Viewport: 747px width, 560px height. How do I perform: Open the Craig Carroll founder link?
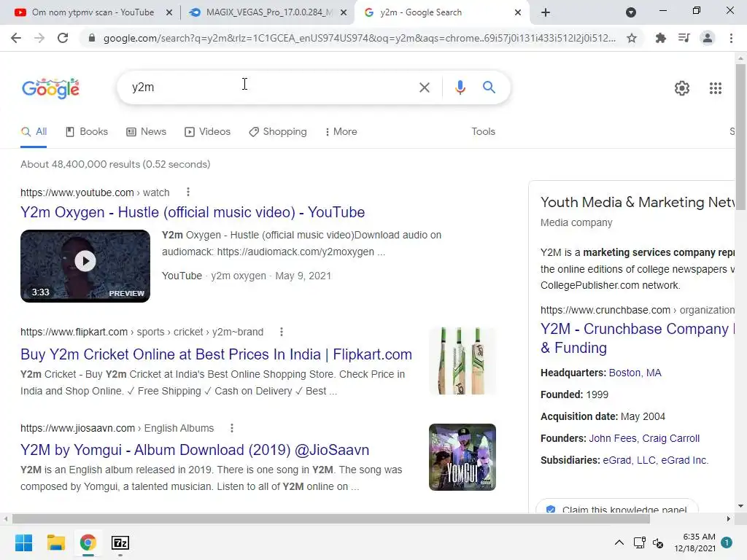pos(671,438)
